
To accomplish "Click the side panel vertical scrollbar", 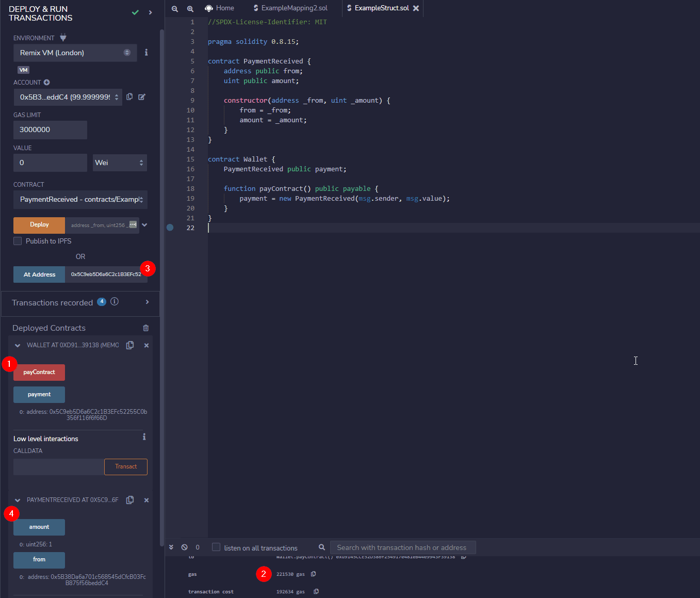I will click(x=161, y=289).
